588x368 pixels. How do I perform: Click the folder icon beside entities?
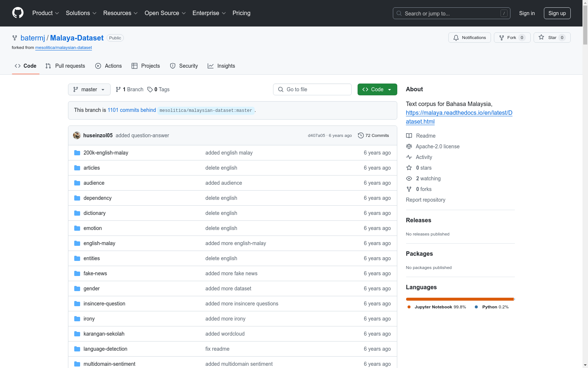[77, 258]
